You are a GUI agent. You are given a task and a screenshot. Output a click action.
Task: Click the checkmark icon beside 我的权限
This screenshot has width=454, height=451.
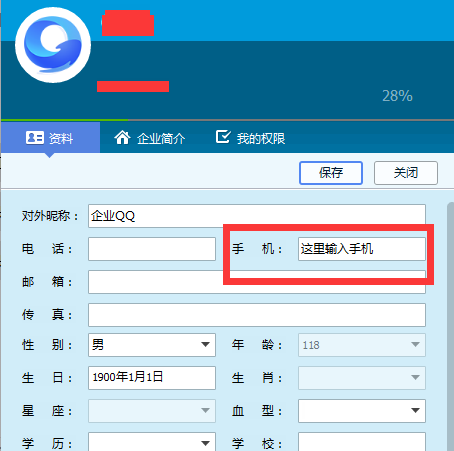click(223, 137)
